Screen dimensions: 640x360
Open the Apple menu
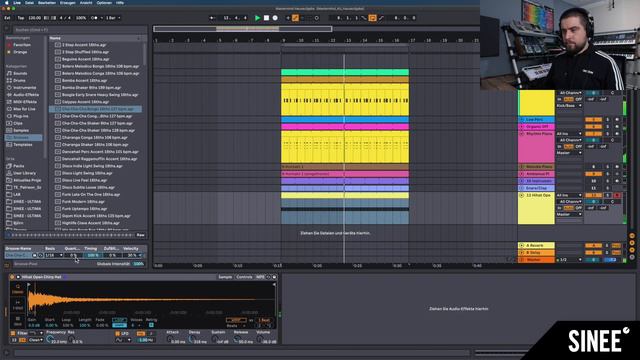point(7,2)
